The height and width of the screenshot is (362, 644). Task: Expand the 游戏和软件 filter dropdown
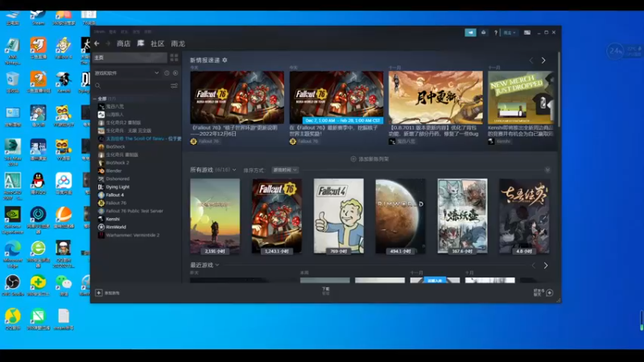coord(126,73)
